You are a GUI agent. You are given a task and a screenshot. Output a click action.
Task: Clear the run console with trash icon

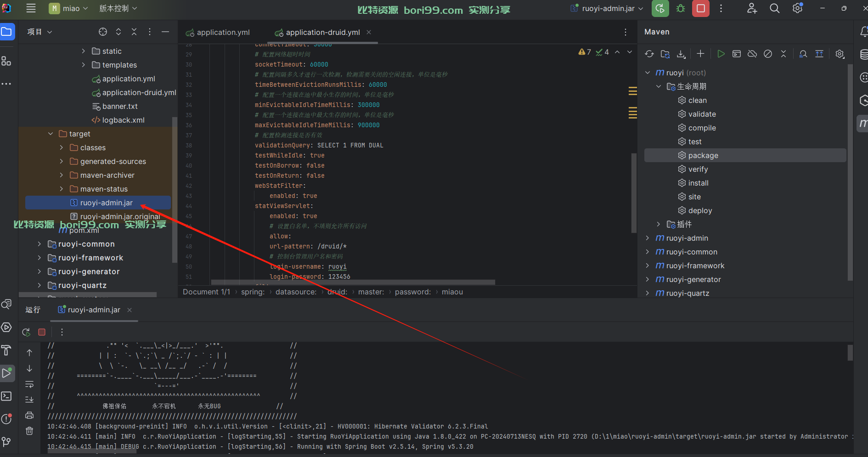point(29,431)
